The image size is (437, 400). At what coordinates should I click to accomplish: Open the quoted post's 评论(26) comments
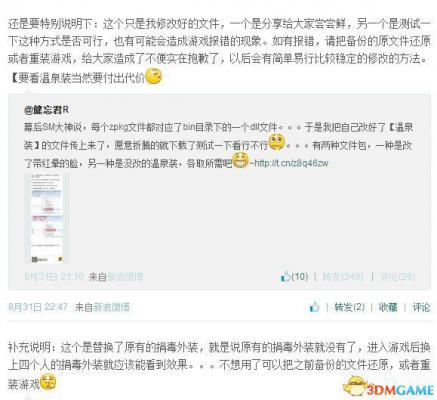click(398, 276)
